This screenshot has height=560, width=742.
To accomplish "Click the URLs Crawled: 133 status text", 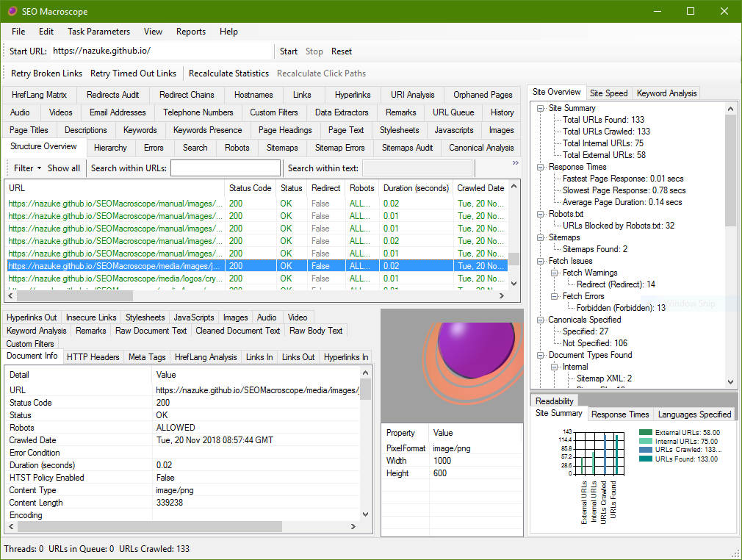I will pyautogui.click(x=154, y=549).
